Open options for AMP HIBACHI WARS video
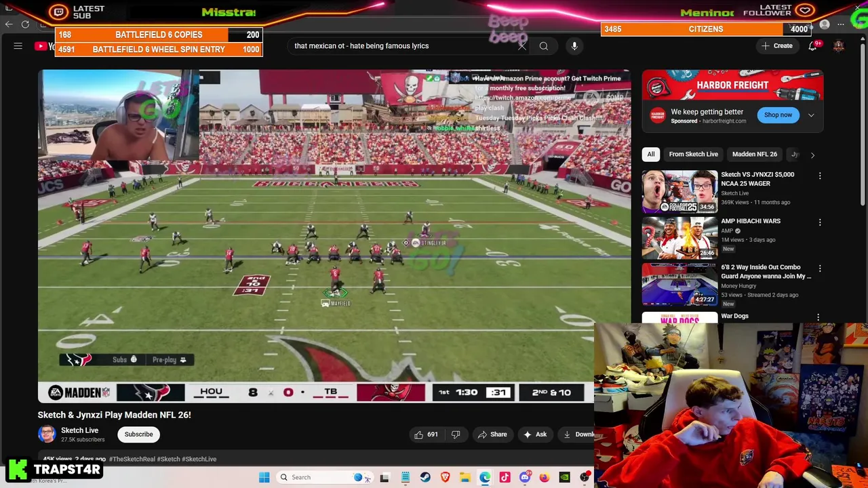 click(819, 222)
